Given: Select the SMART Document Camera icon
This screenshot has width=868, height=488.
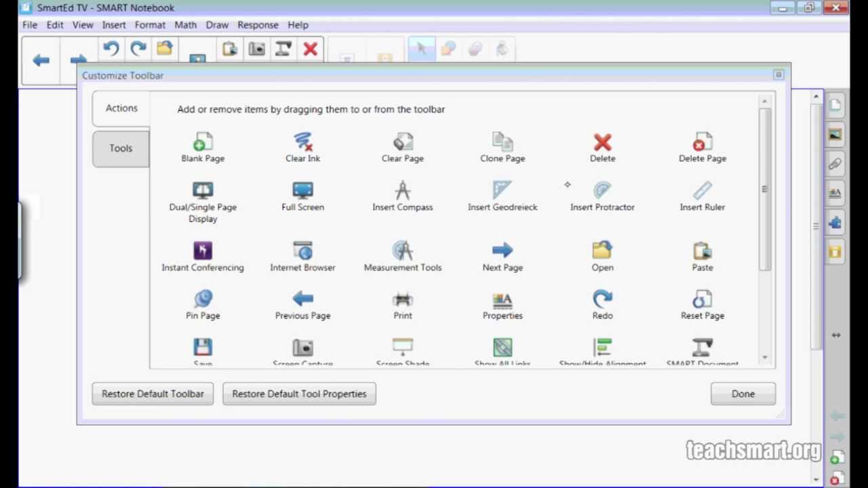Looking at the screenshot, I should pos(703,347).
